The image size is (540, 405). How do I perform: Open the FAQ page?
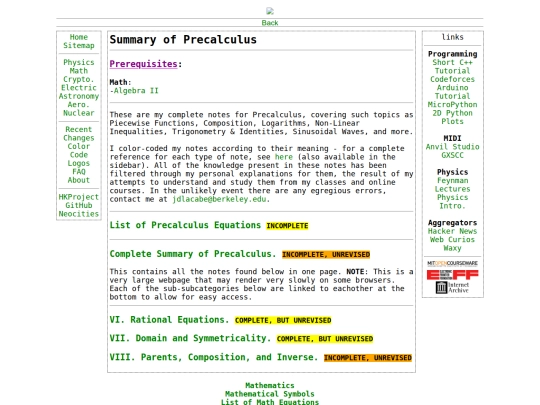click(x=79, y=172)
